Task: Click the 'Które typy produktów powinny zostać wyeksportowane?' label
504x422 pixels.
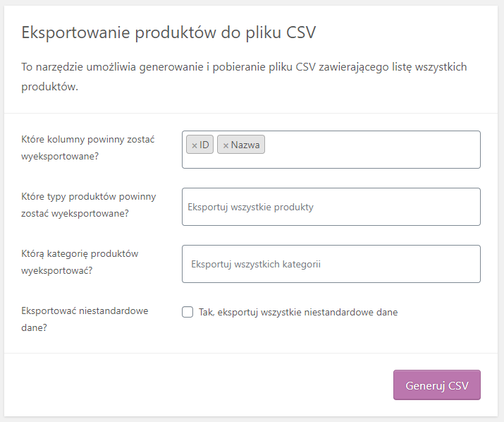Action: 88,205
